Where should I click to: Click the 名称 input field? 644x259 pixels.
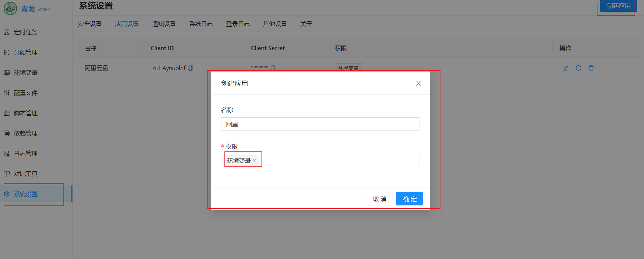(x=320, y=124)
